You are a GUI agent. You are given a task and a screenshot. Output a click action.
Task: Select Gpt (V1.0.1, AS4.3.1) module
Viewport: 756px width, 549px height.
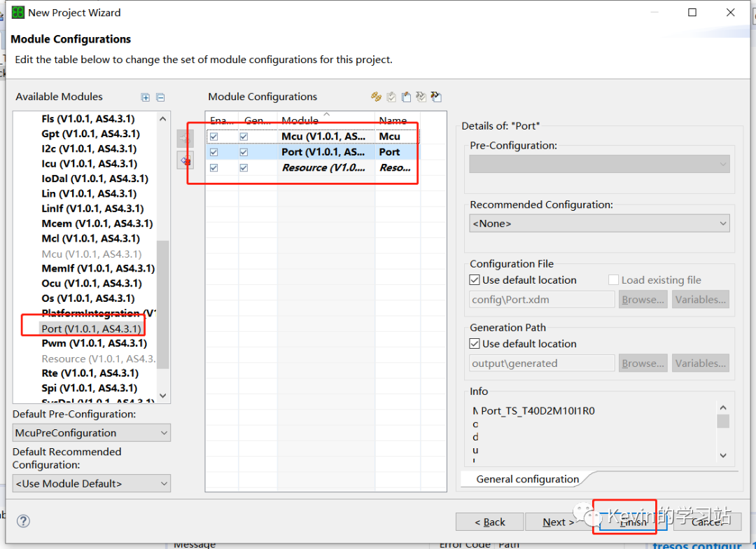(x=90, y=134)
